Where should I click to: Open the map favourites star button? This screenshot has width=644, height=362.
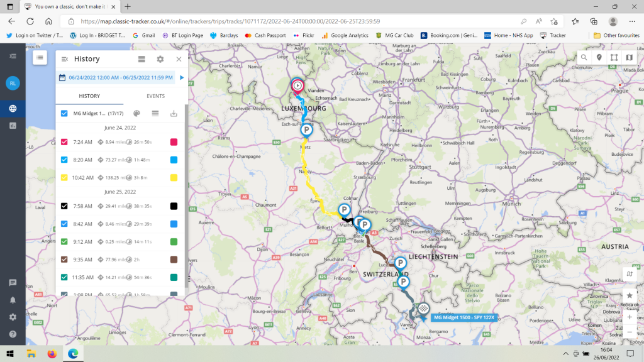(630, 295)
